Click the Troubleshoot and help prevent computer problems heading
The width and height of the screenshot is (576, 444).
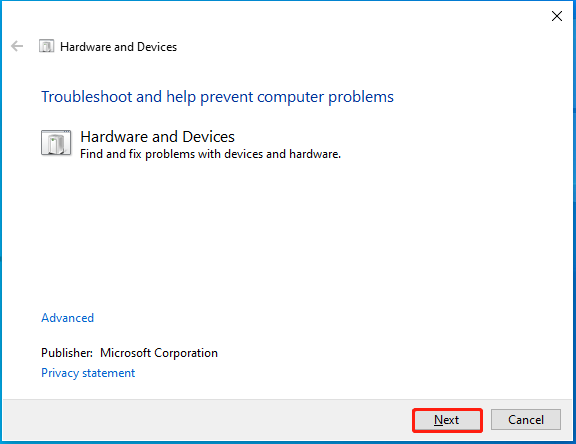click(217, 97)
